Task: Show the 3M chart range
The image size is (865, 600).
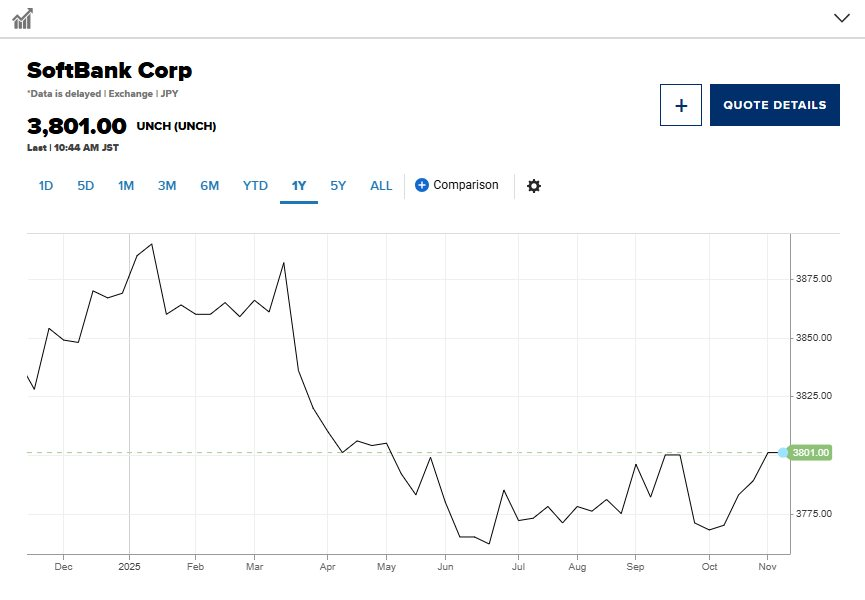Action: click(167, 185)
